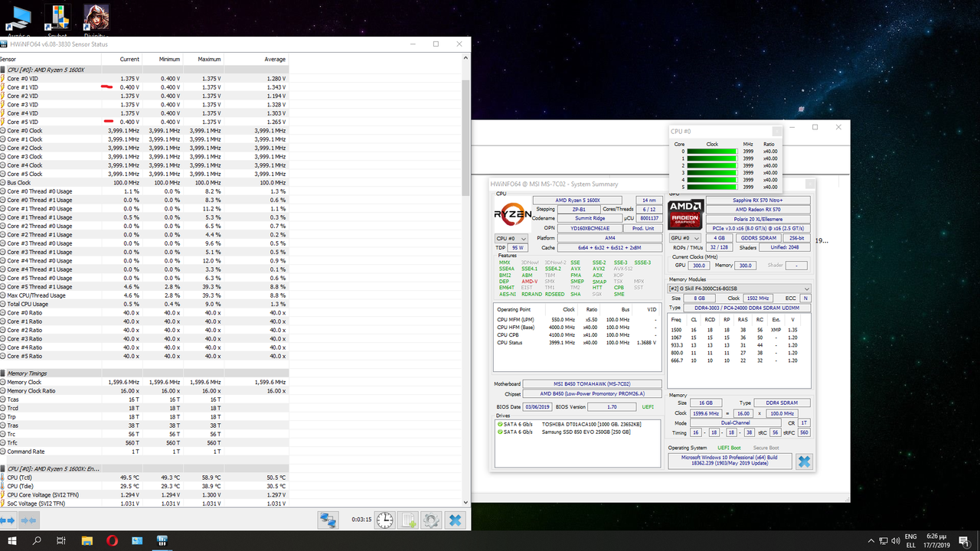Image resolution: width=980 pixels, height=551 pixels.
Task: Click the Windows 10 Professional OS field
Action: coord(730,461)
